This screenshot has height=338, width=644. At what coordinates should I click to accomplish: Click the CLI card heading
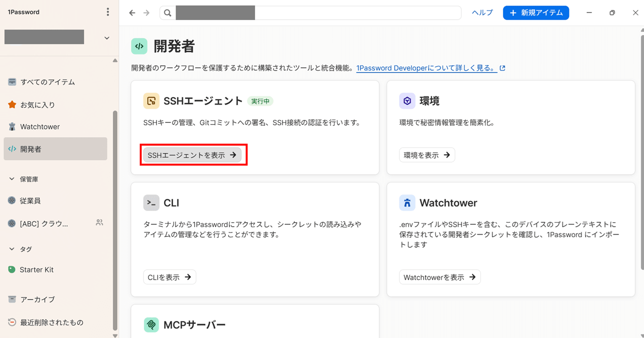(172, 203)
